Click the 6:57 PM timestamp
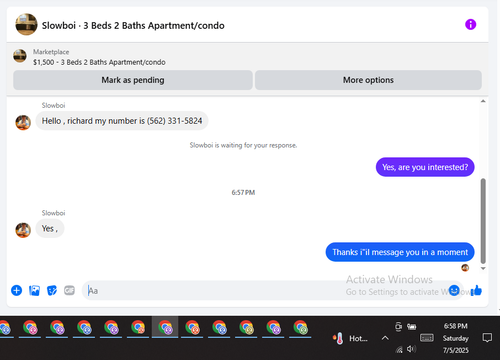The width and height of the screenshot is (500, 360). point(243,192)
